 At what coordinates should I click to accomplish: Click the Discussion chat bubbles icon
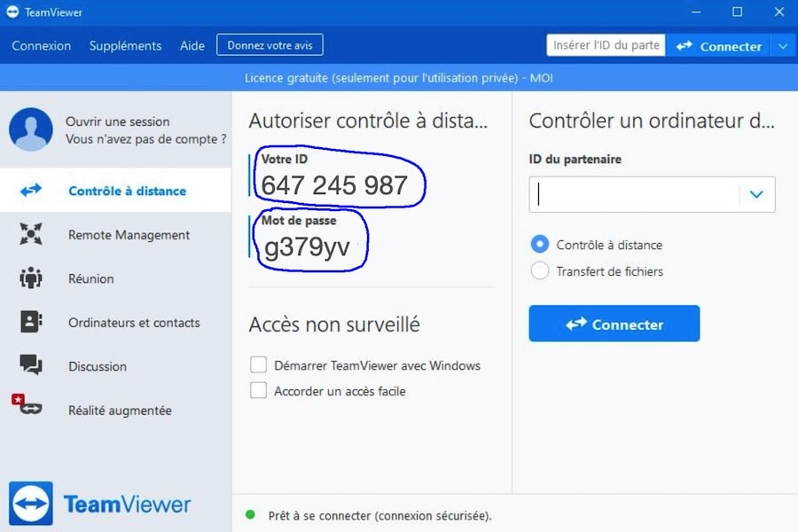pos(31,364)
